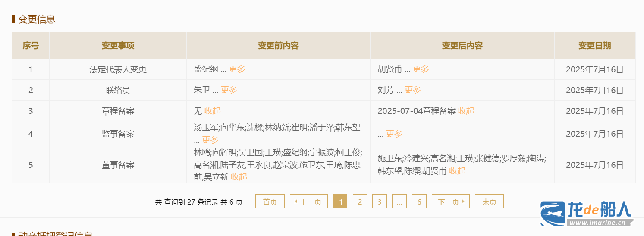Collapse 收起 next to 无 in row 3

(213, 111)
